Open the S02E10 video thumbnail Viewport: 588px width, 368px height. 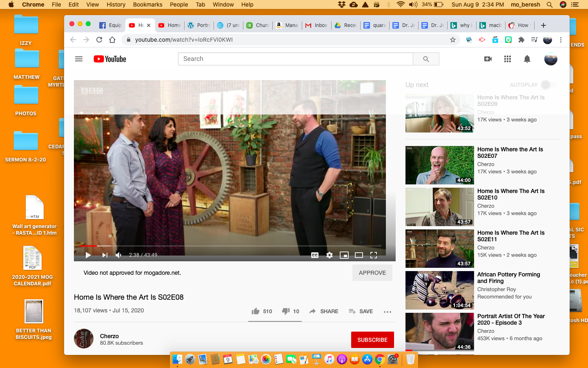pos(440,207)
